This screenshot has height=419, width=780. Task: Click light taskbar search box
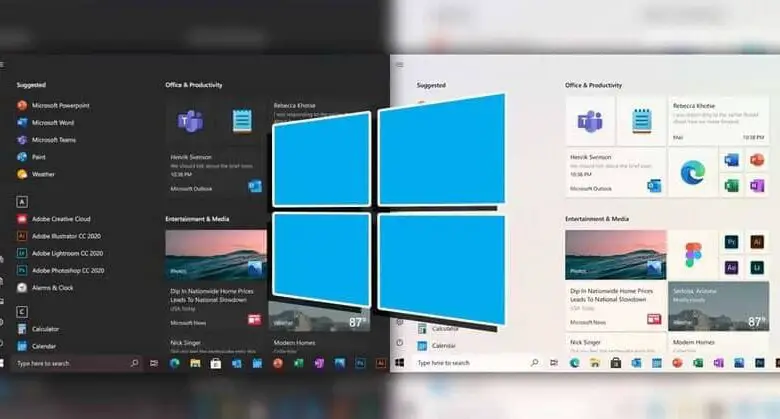(x=477, y=363)
